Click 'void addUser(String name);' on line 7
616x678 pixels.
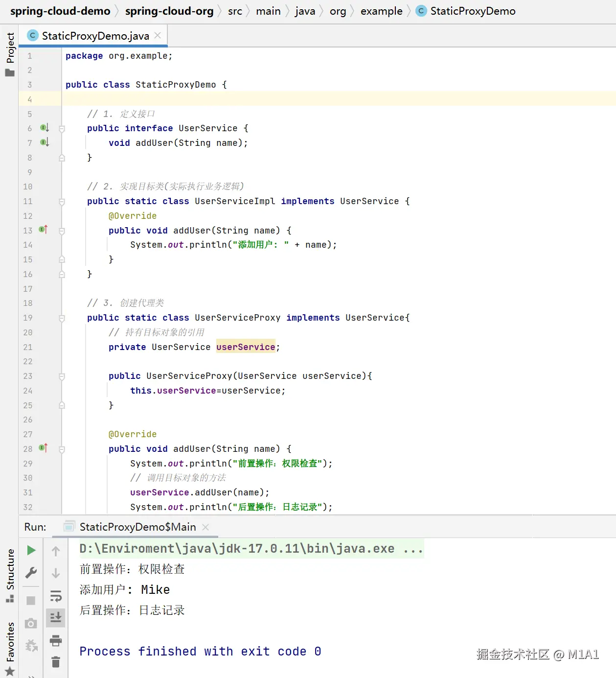(178, 143)
